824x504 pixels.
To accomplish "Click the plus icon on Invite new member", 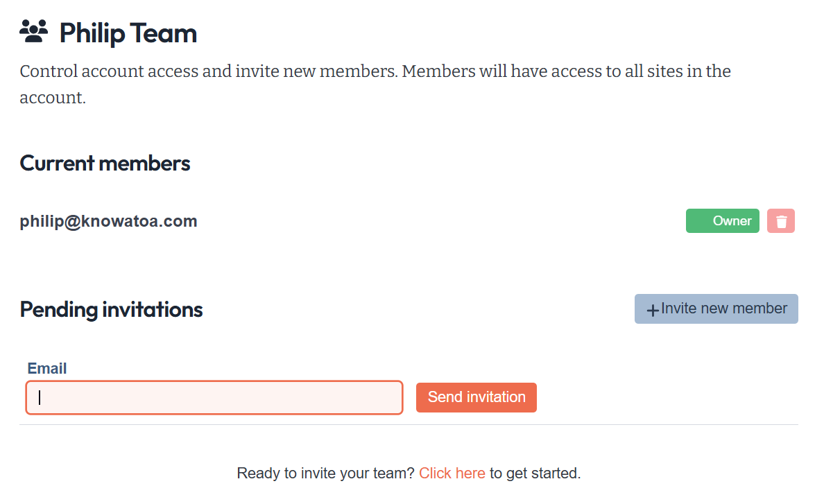I will click(652, 310).
